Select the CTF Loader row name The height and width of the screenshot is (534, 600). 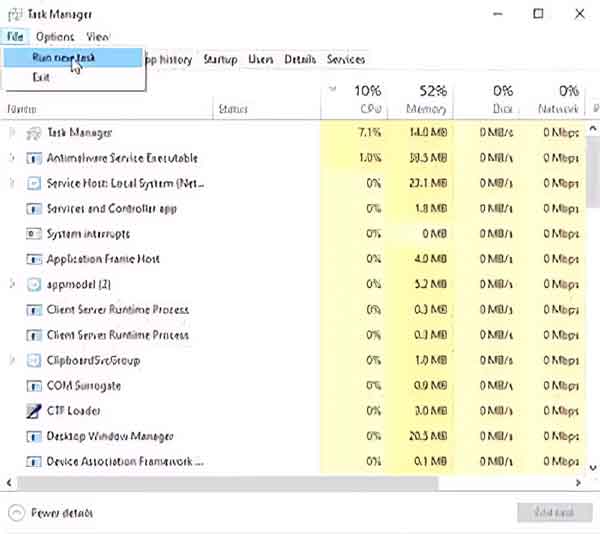tap(73, 411)
